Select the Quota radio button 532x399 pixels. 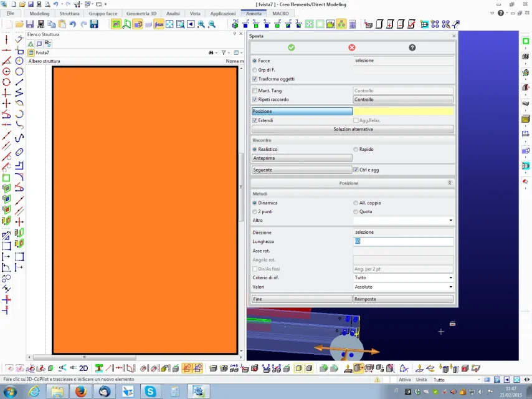point(356,212)
